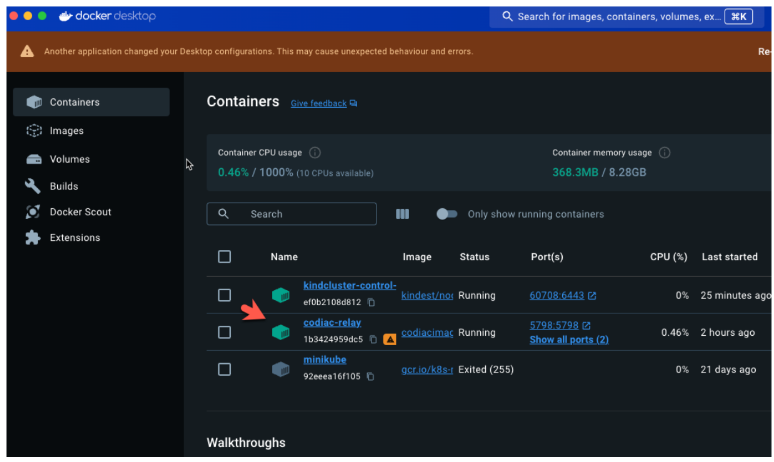Click the Exited (255) status text
Viewport: 774px width, 462px height.
click(486, 369)
